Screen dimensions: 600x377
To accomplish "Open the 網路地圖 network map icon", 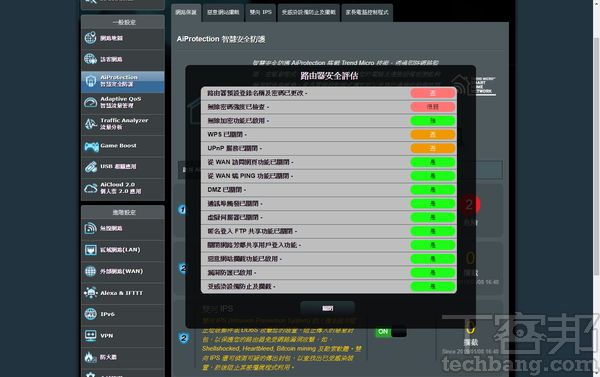I will point(91,38).
